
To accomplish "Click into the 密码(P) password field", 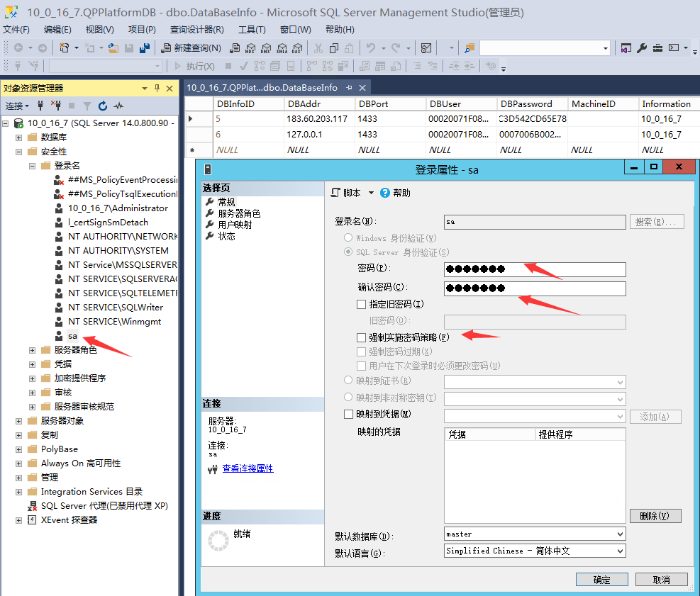I will tap(535, 269).
